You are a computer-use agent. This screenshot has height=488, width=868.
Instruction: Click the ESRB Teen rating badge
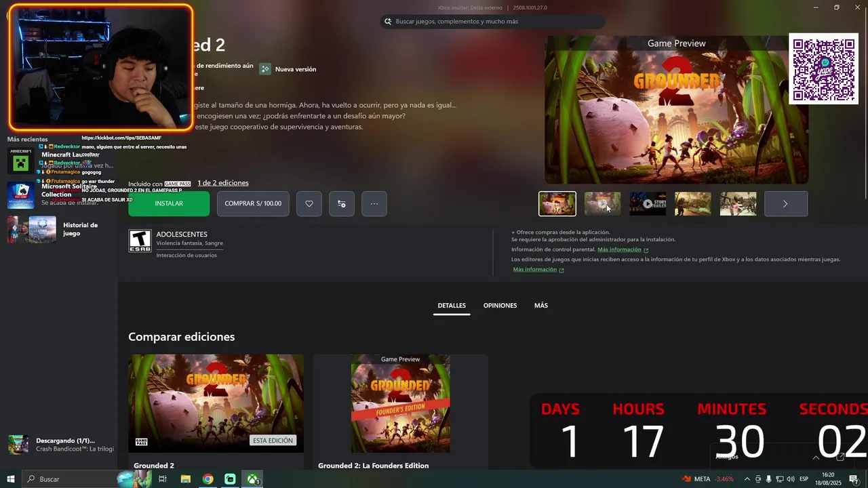(x=140, y=241)
